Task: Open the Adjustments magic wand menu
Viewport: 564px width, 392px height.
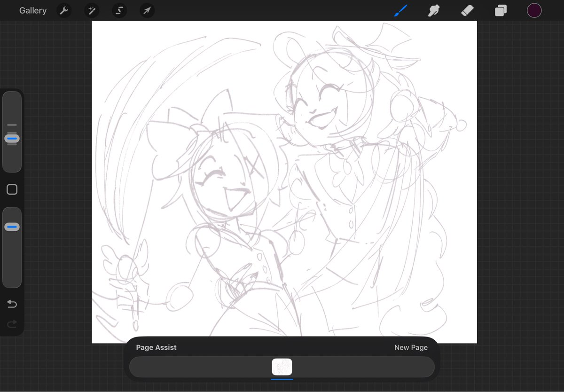Action: point(92,11)
